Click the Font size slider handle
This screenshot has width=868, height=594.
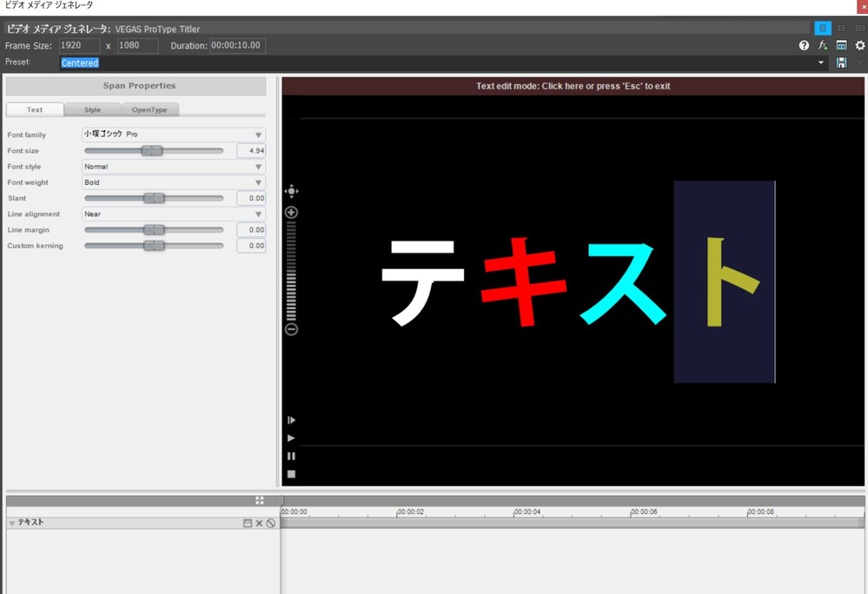152,150
